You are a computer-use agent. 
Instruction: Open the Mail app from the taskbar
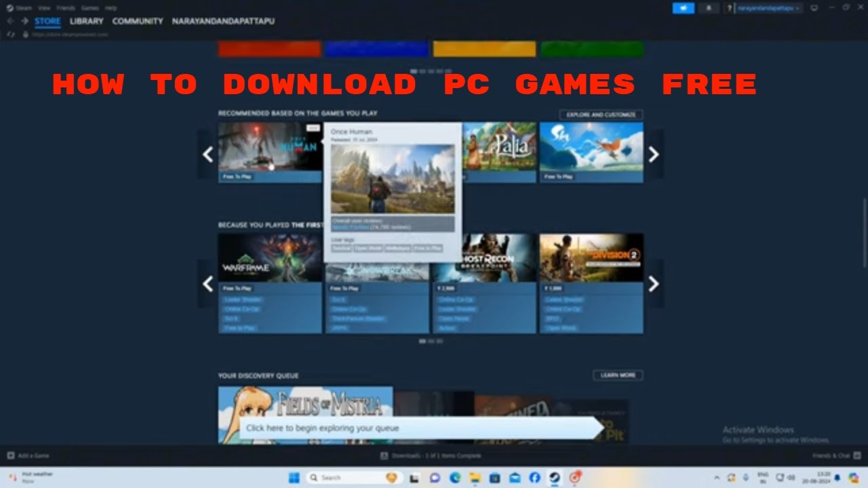click(x=515, y=478)
